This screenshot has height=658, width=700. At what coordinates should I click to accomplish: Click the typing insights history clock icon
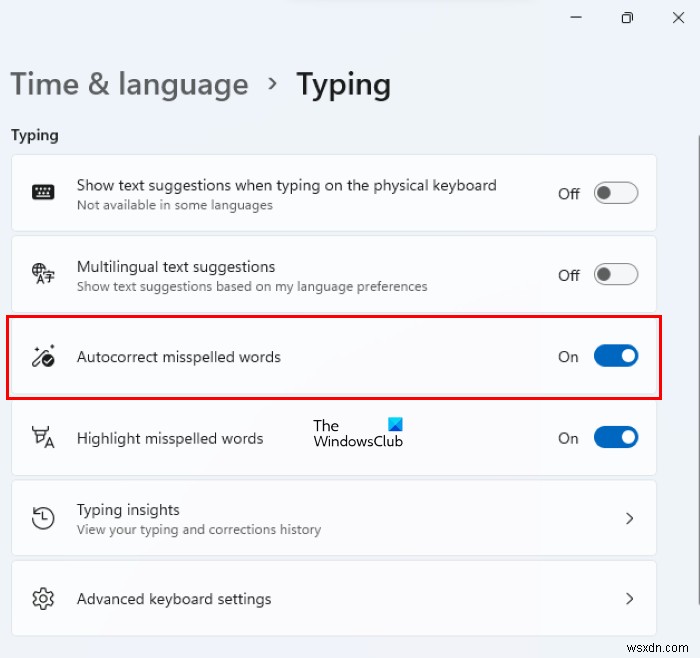[x=43, y=518]
